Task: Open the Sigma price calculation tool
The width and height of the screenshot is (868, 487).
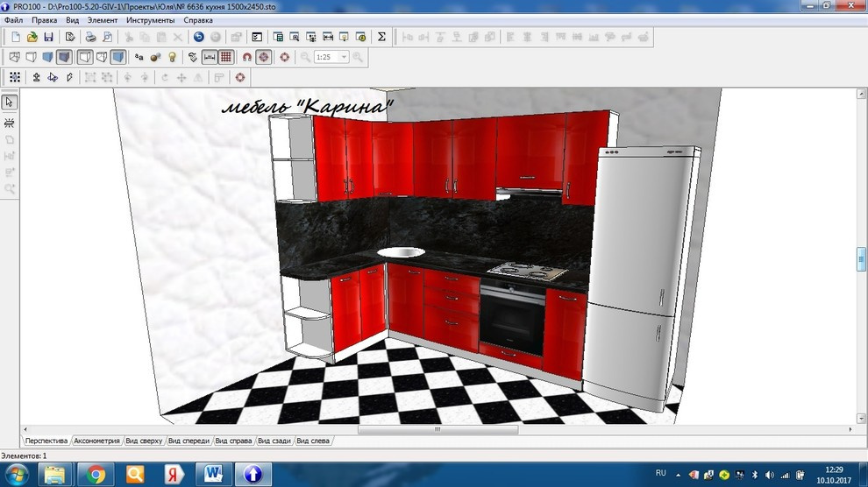Action: tap(381, 37)
